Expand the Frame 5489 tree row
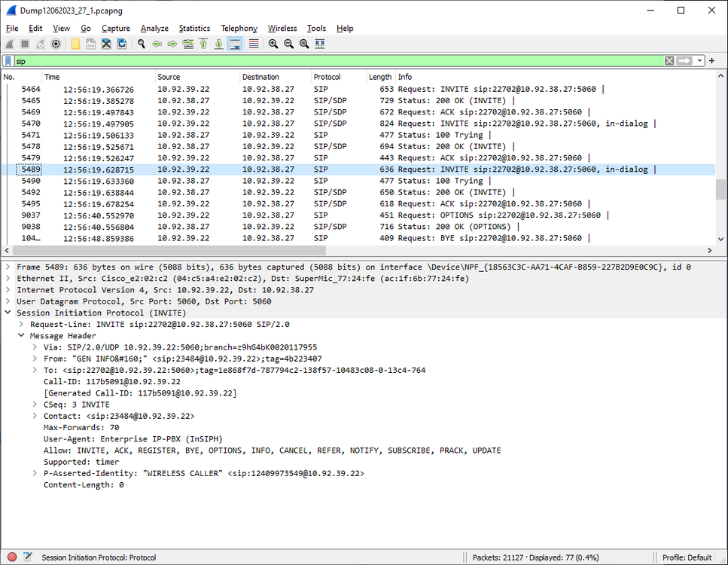728x565 pixels. click(8, 267)
